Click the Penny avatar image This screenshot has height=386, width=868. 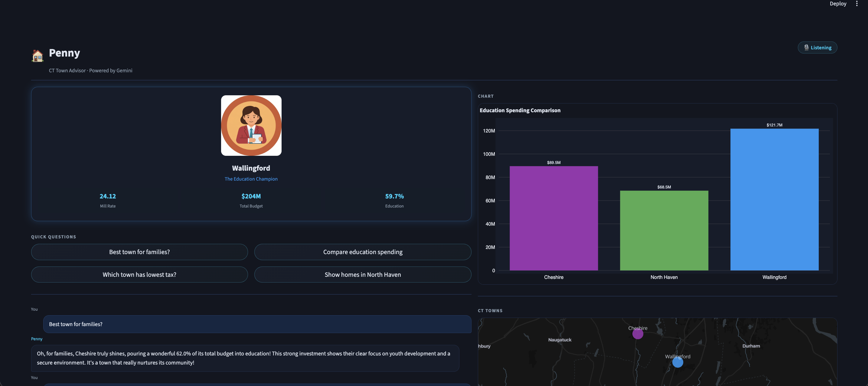251,126
